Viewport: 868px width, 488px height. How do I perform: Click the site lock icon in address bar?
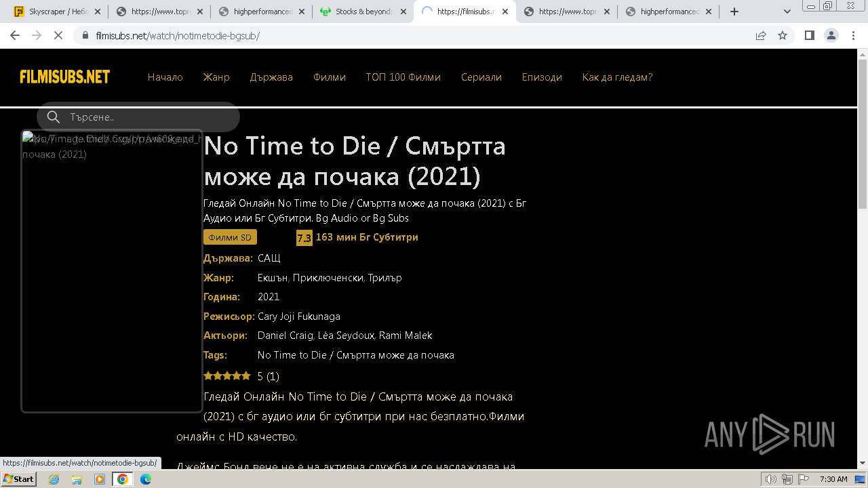[85, 35]
